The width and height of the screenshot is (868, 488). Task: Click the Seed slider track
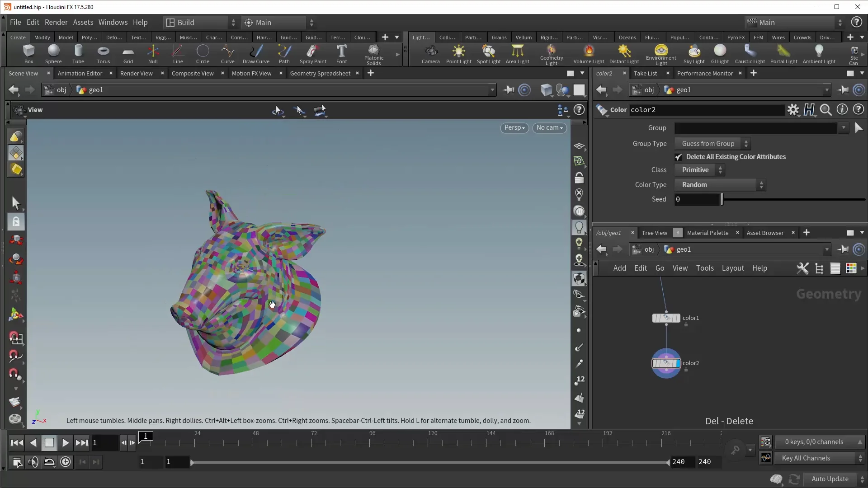[x=793, y=199]
